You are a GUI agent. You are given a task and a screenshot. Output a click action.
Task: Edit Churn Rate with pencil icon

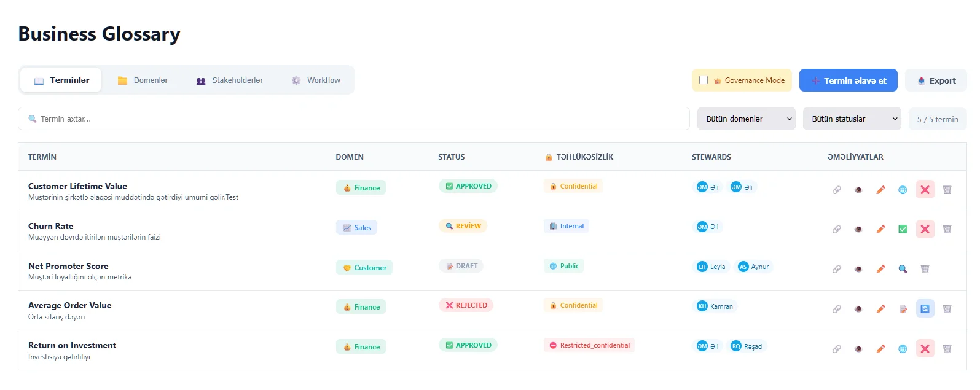(x=880, y=229)
